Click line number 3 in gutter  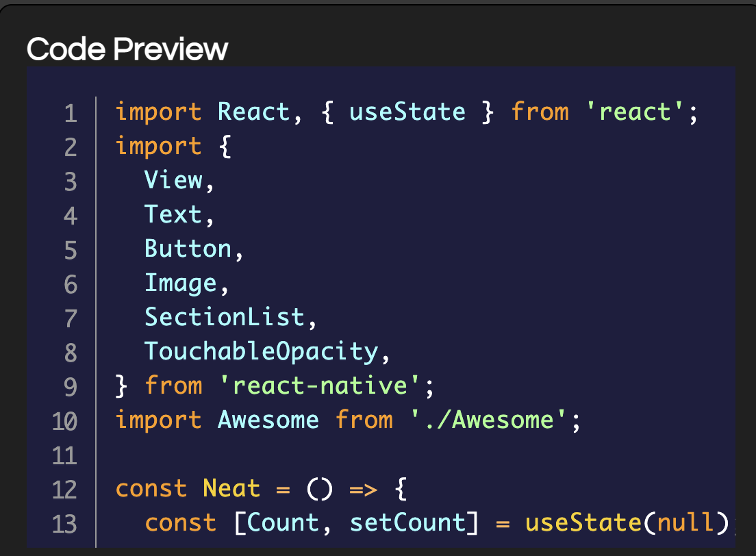[71, 182]
